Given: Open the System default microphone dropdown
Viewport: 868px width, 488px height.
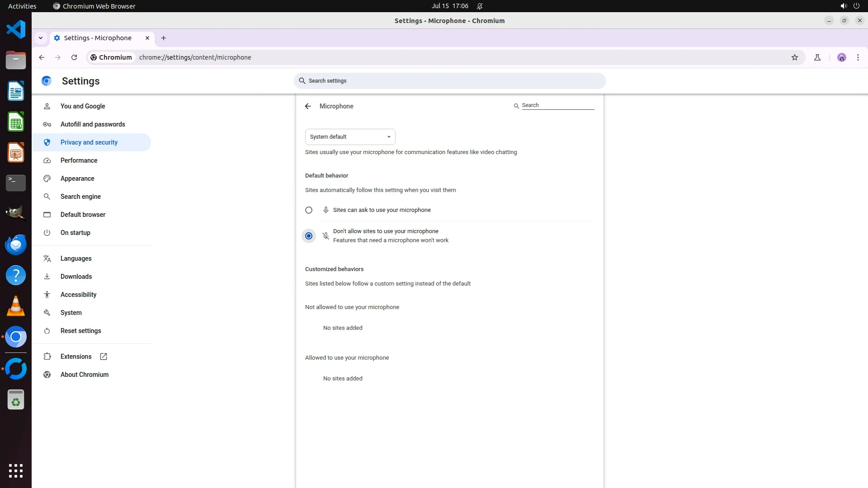Looking at the screenshot, I should point(350,137).
